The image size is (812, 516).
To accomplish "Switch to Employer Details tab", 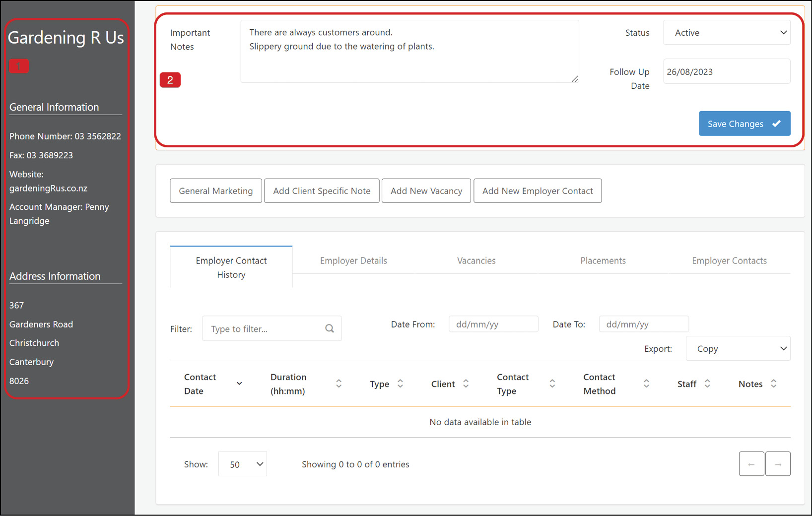I will tap(353, 260).
